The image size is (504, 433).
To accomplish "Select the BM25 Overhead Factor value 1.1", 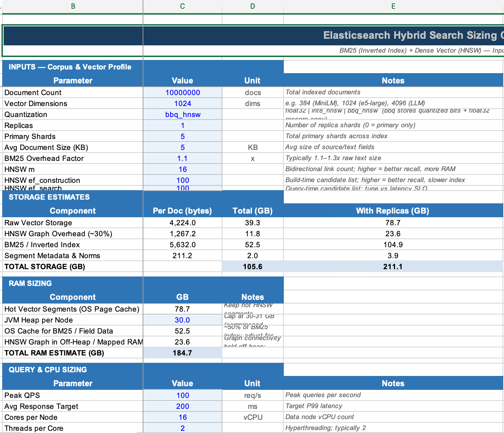I will tap(183, 158).
